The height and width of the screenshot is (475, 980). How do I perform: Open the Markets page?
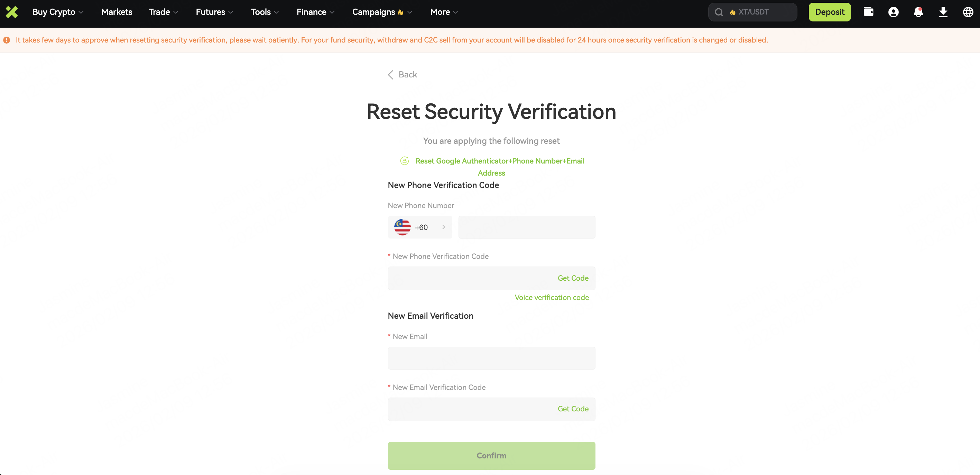pyautogui.click(x=117, y=12)
